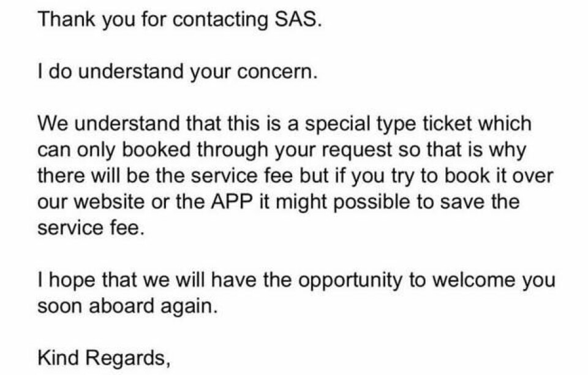
Task: Click the 'Kind Regards,' sign-off
Action: pyautogui.click(x=104, y=358)
